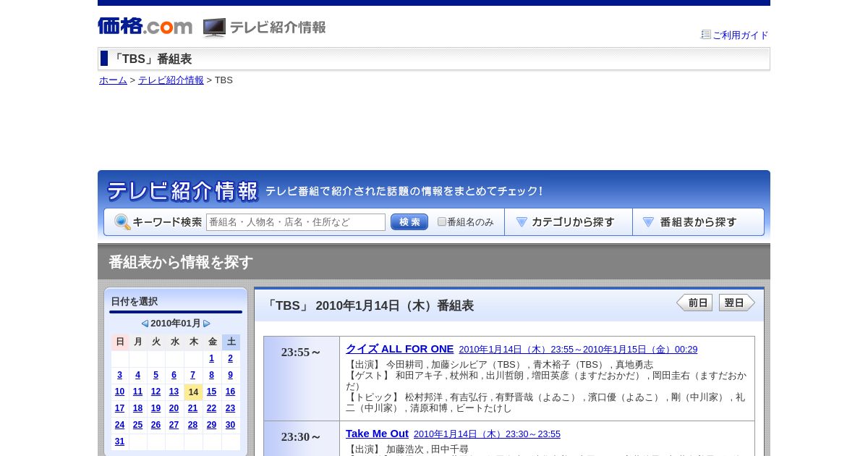
Task: Select January 4 in calendar
Action: tap(137, 375)
